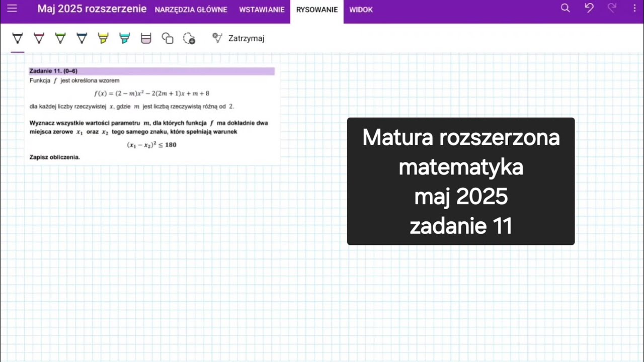Select the yellow highlighter tool

[x=103, y=38]
